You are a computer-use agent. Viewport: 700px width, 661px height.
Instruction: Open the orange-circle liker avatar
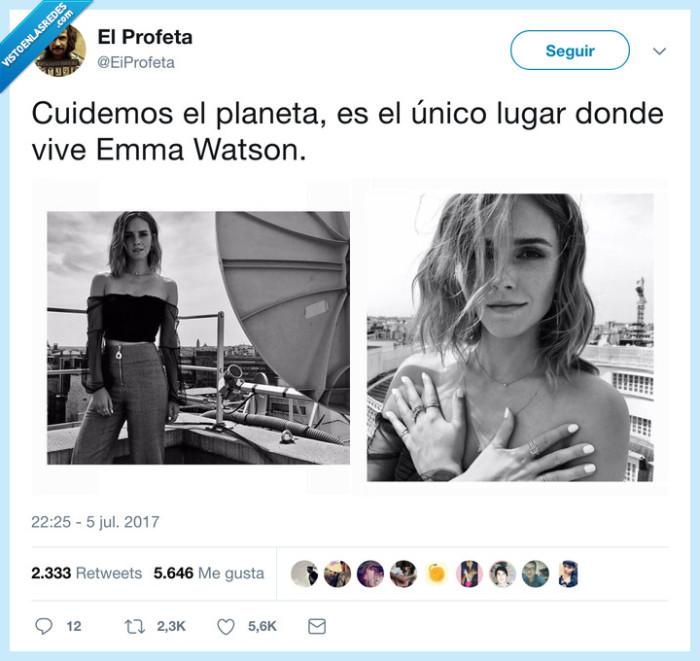(436, 574)
